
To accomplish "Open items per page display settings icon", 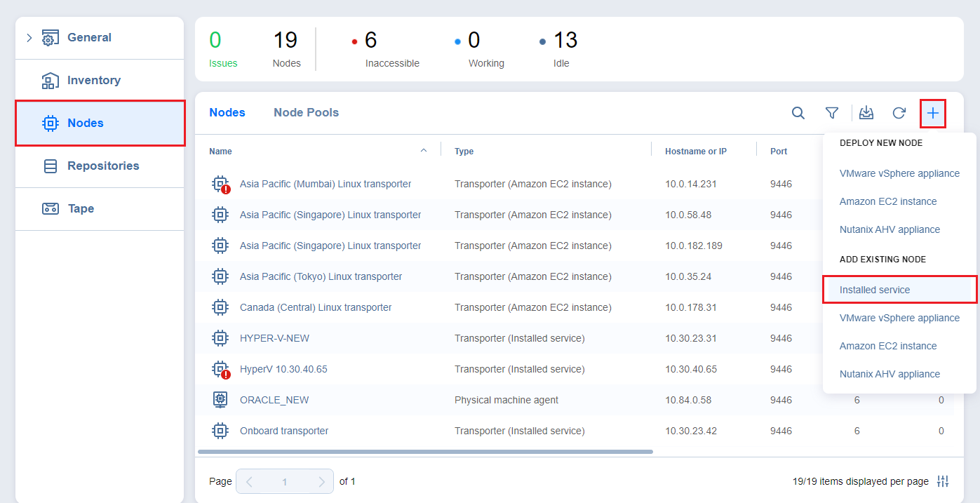I will (x=943, y=481).
